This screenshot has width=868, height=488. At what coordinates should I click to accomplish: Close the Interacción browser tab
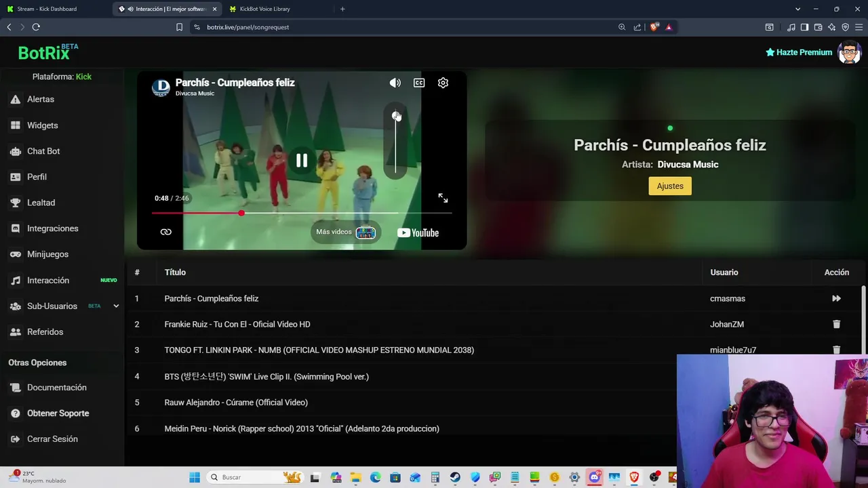click(215, 9)
